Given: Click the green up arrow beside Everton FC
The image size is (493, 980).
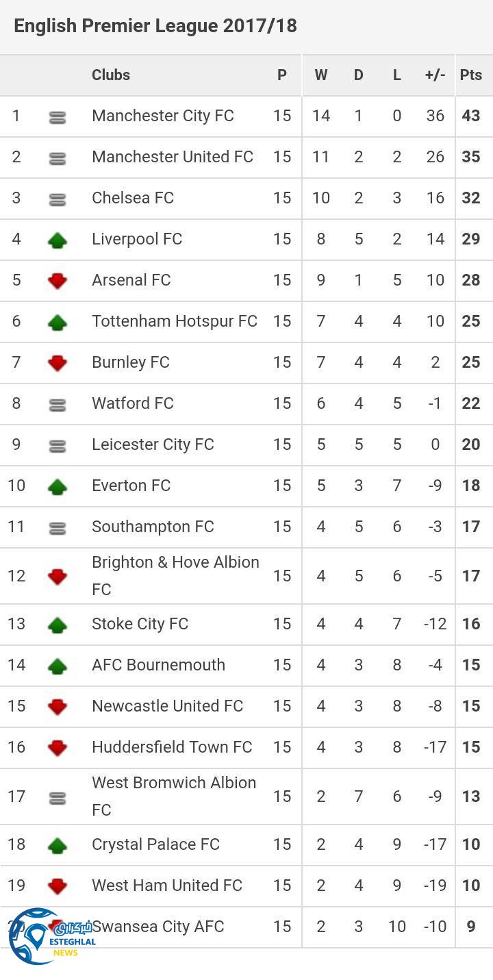Looking at the screenshot, I should click(x=58, y=486).
